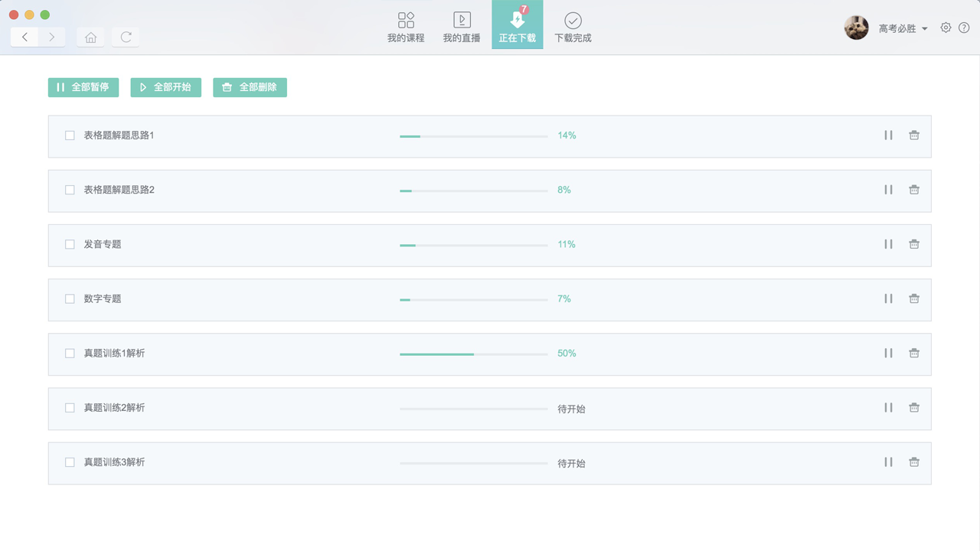This screenshot has height=551, width=980.
Task: Open the 下载完成 tab
Action: 573,27
